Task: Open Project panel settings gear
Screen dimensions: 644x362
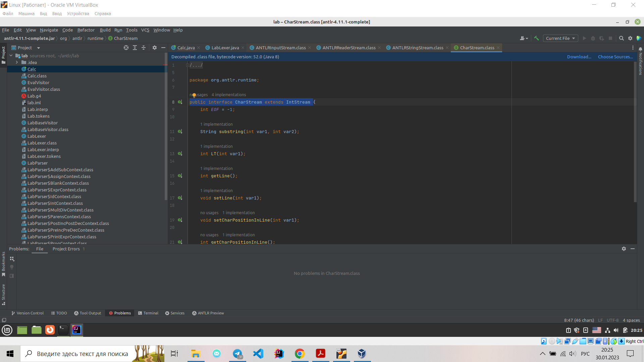Action: (x=155, y=48)
